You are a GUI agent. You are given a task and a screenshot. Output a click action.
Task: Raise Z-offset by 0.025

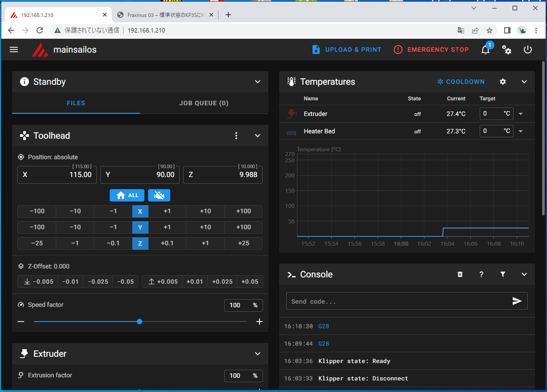coord(222,281)
